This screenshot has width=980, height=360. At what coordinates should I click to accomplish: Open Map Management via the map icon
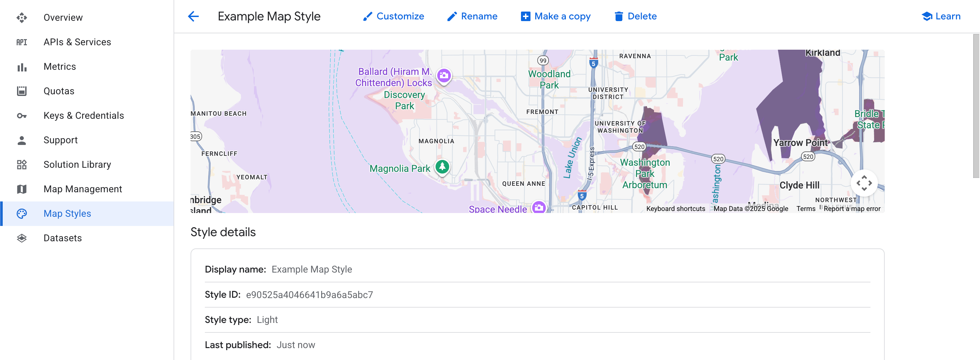tap(22, 189)
